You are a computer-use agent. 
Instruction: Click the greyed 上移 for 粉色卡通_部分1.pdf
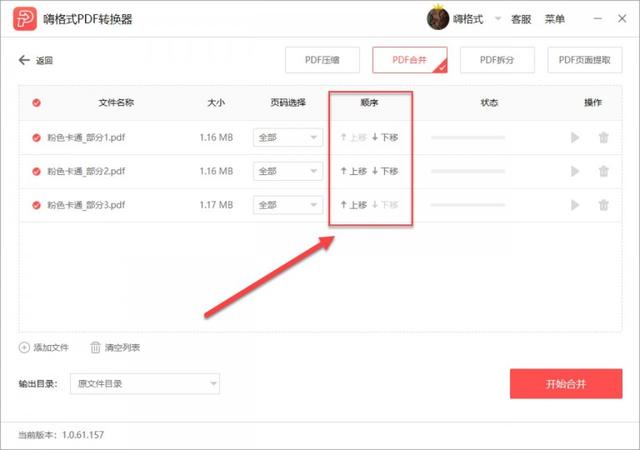point(354,138)
